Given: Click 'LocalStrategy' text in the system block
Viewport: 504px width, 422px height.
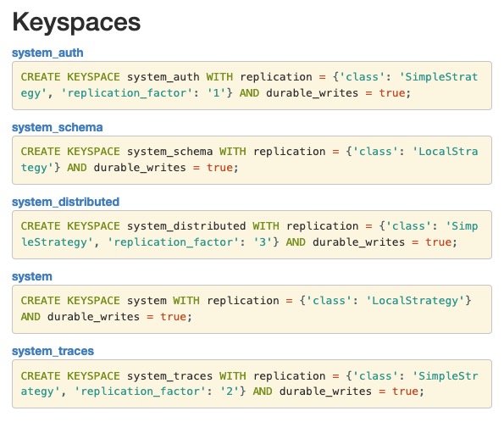Looking at the screenshot, I should tap(415, 301).
